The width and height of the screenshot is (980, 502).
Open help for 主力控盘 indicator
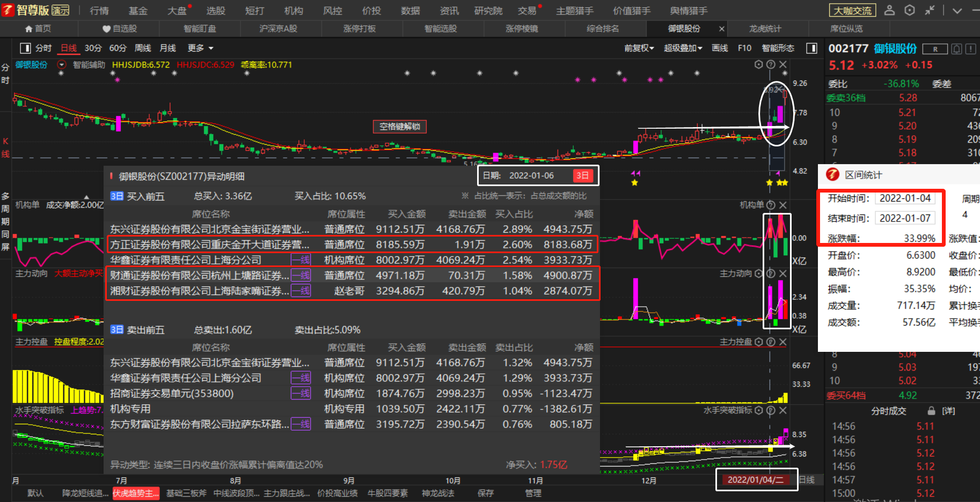click(771, 342)
